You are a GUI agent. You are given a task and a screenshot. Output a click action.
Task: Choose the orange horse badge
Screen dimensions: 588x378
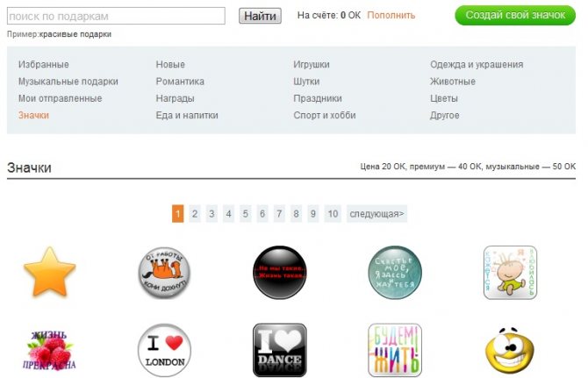tap(164, 273)
